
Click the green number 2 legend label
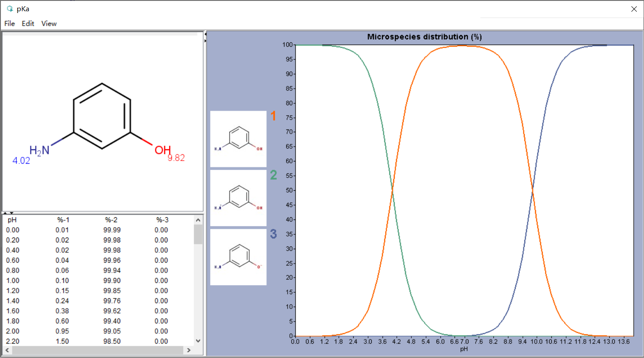(x=273, y=175)
